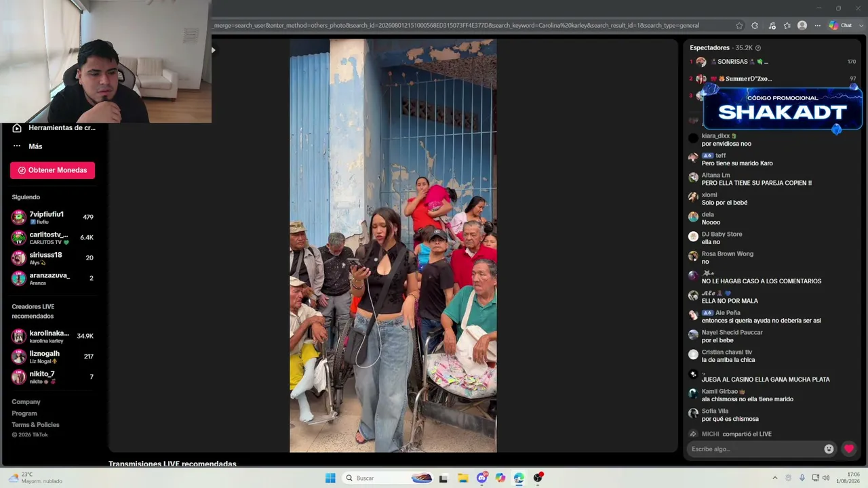This screenshot has height=488, width=868.
Task: Click Ale Peña username in chat
Action: click(x=728, y=313)
